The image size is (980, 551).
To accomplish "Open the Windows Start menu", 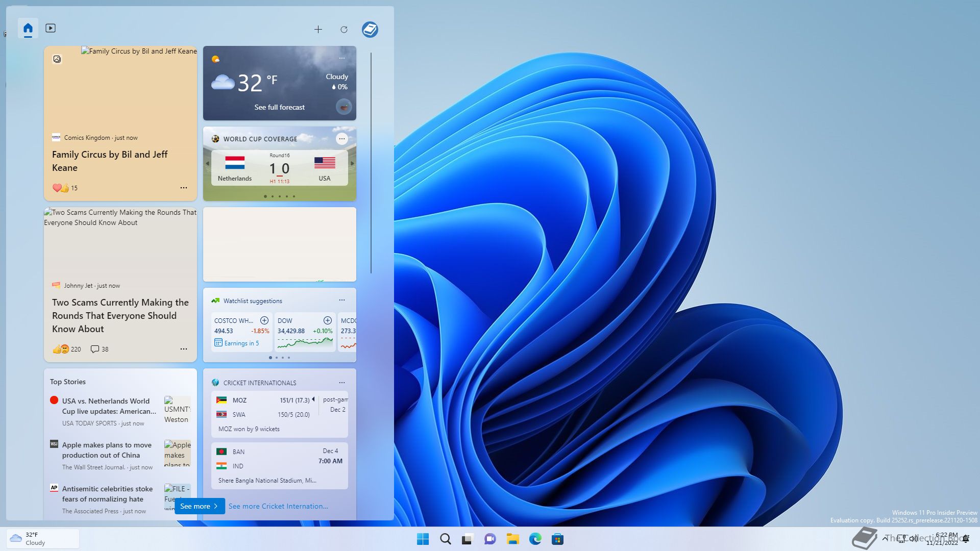I will pyautogui.click(x=423, y=539).
